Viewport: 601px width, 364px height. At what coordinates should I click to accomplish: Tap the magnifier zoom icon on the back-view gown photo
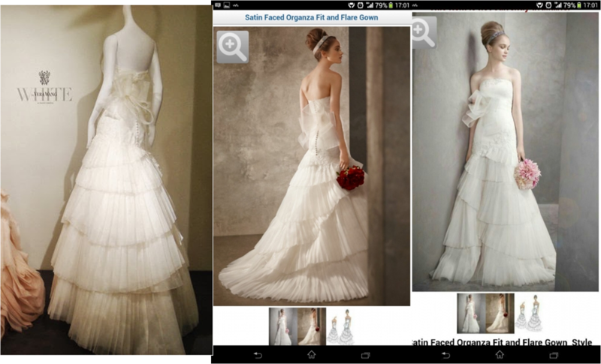tap(232, 47)
